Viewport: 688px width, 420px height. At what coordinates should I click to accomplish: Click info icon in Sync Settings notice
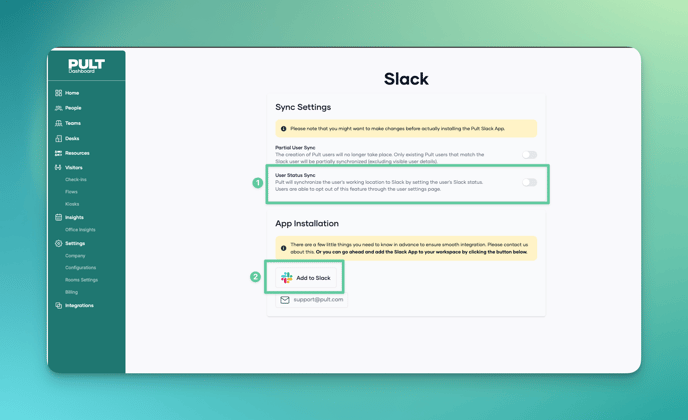pyautogui.click(x=283, y=129)
